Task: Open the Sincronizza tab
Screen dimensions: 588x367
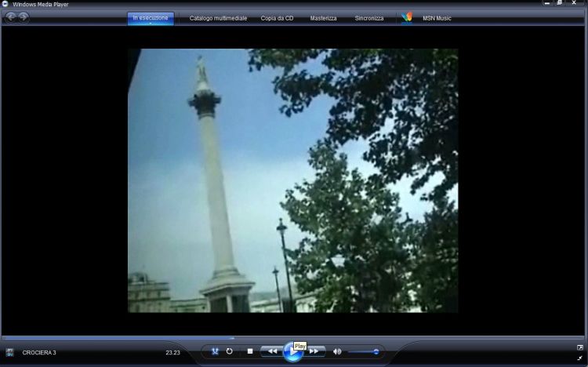Action: pos(369,18)
